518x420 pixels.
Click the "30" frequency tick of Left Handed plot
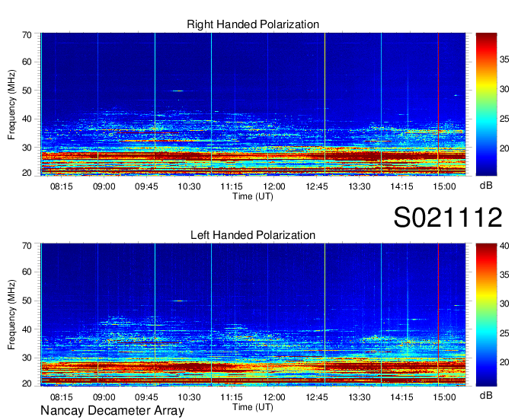[27, 358]
